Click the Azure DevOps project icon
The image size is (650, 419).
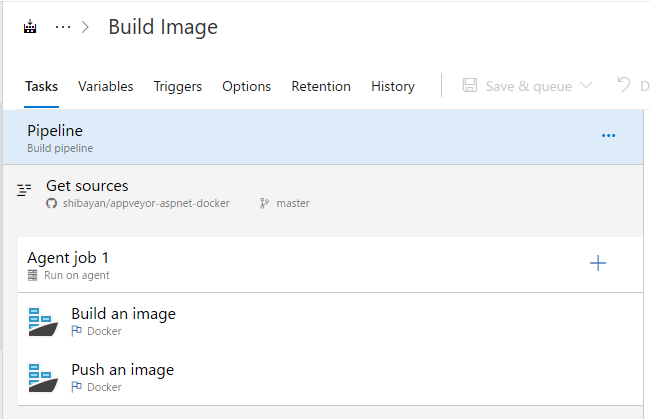pyautogui.click(x=30, y=28)
